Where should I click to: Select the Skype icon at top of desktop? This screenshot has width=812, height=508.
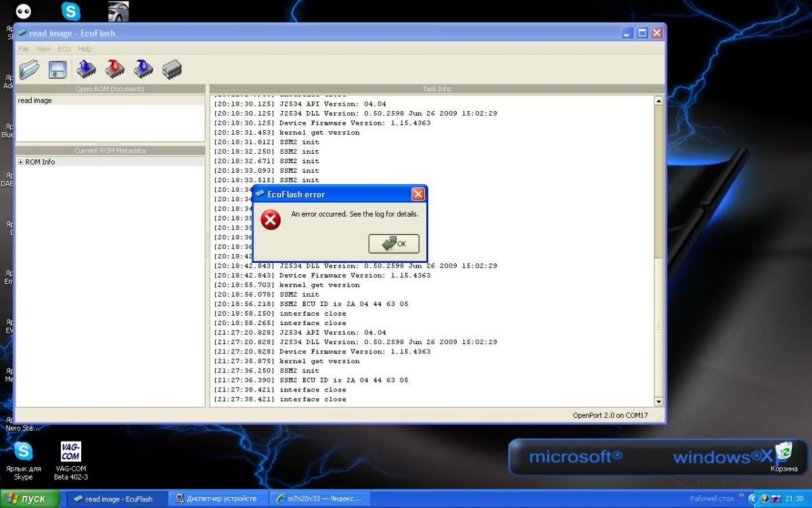pos(71,11)
